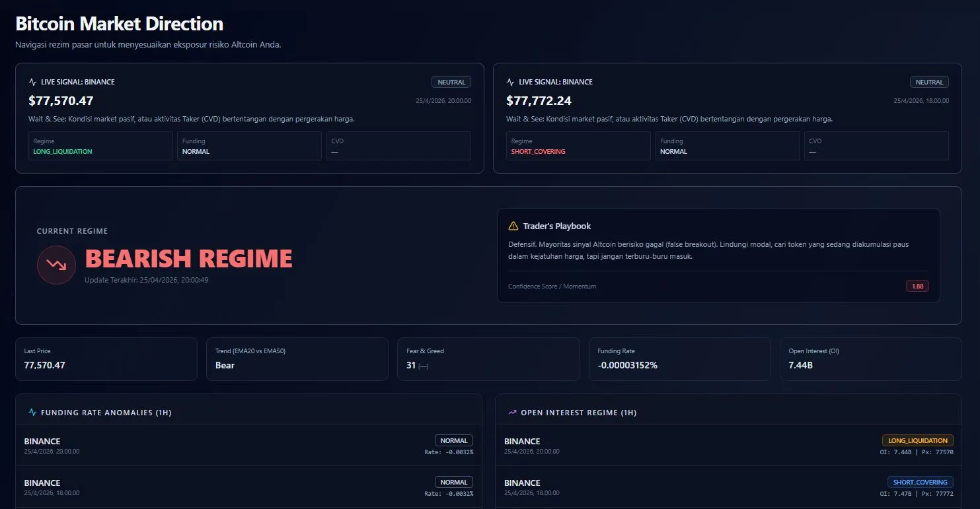Click the NORMAL badge for Binance 18.00.00 funding entry
The width and height of the screenshot is (980, 509).
[x=454, y=482]
